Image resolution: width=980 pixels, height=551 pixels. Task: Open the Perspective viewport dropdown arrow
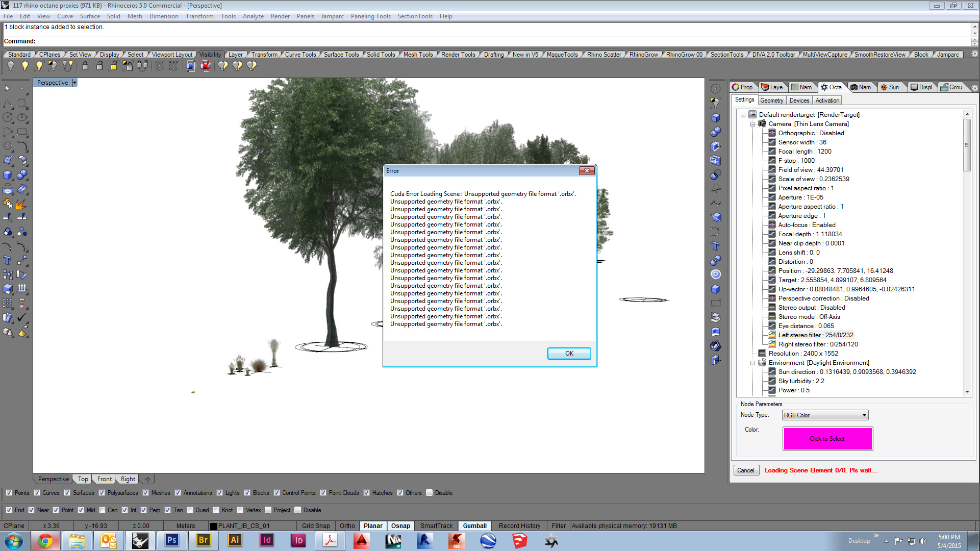tap(74, 83)
